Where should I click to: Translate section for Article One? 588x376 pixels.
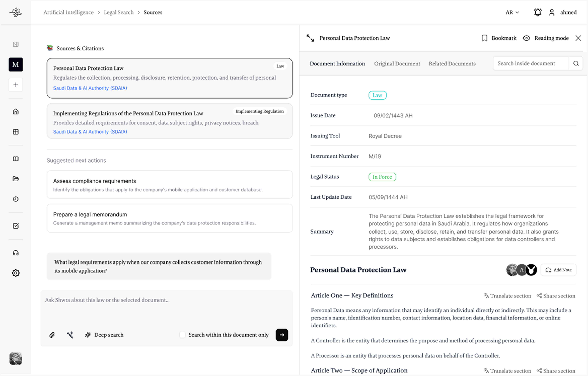click(x=507, y=296)
